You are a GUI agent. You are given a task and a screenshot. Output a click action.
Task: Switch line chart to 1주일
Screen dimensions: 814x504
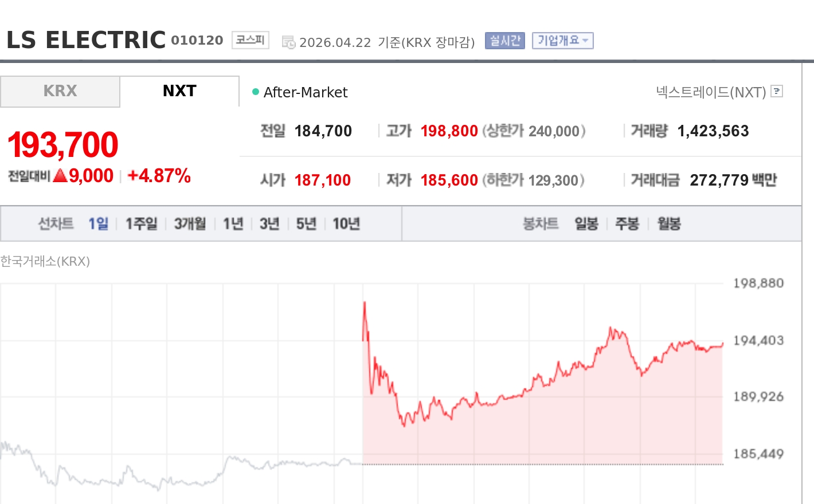141,223
